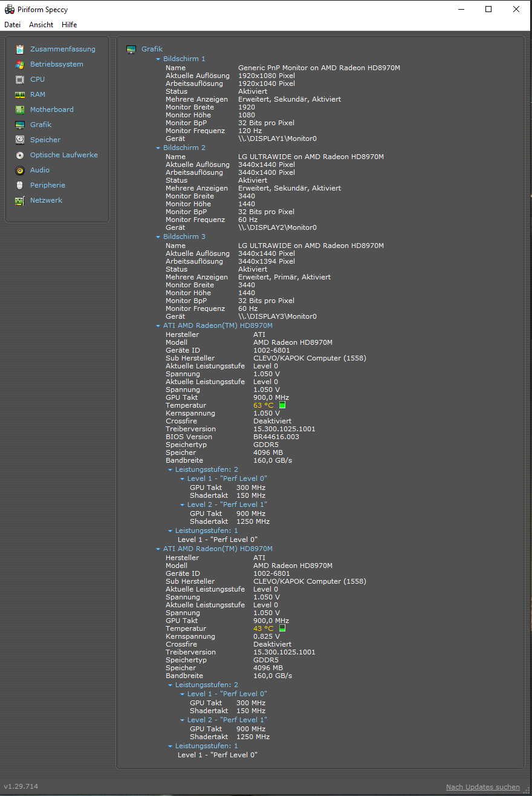Click the CPU chip icon

[20, 79]
